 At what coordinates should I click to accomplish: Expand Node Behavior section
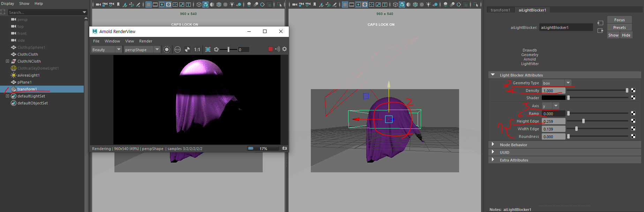[x=493, y=144]
